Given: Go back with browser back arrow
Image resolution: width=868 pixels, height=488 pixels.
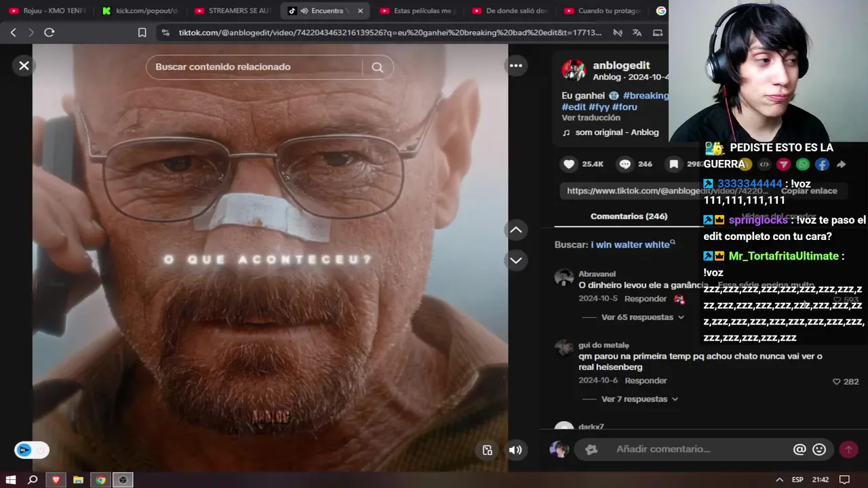Looking at the screenshot, I should click(13, 33).
